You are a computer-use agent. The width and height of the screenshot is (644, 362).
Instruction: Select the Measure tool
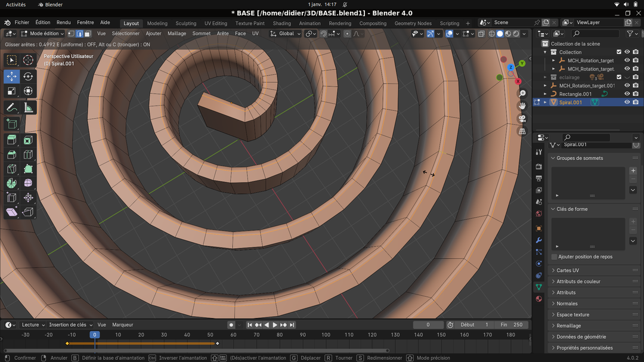coord(28,108)
